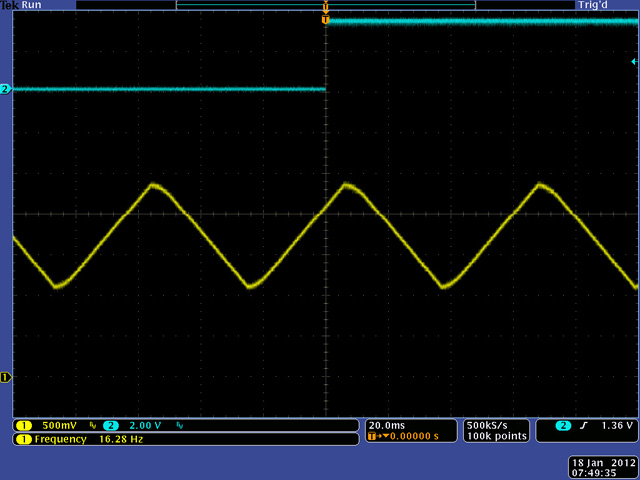Click the Frequency 16.28 Hz measurement readout
Image resolution: width=640 pixels, height=480 pixels.
point(75,439)
